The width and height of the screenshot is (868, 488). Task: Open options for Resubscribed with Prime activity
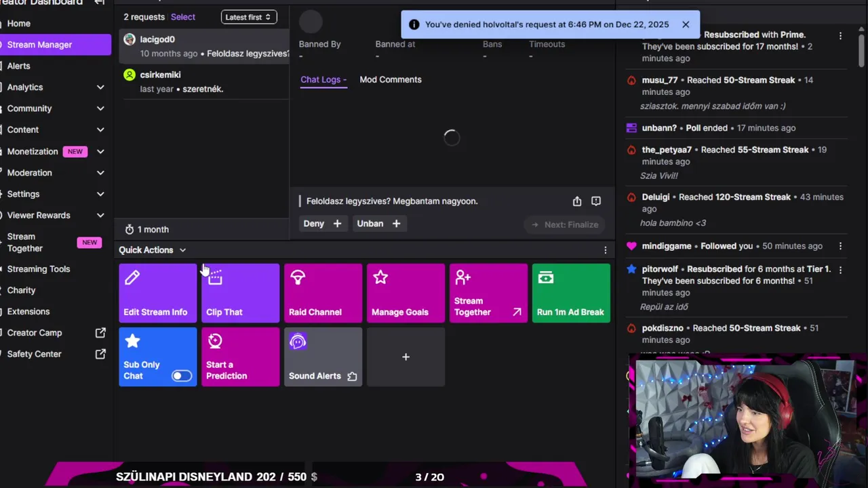click(x=840, y=35)
